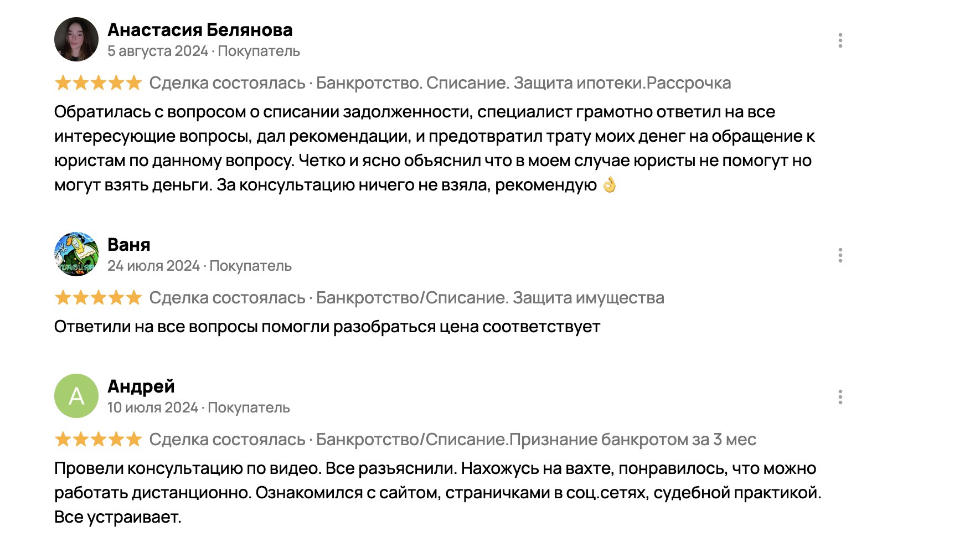Click the OK hand emoji in first review

click(x=610, y=184)
